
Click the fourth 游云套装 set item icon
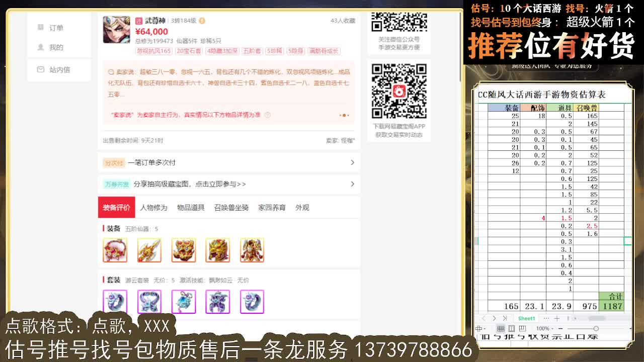click(218, 302)
